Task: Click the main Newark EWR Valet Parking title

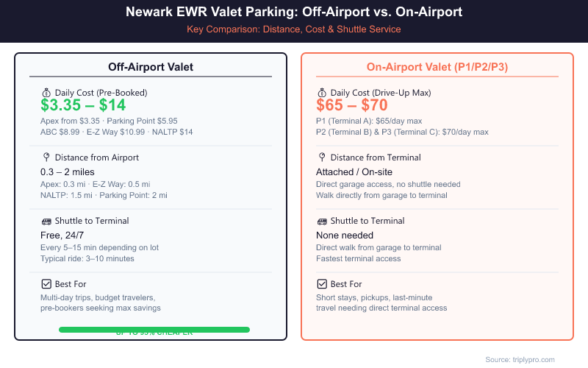Action: tap(294, 13)
